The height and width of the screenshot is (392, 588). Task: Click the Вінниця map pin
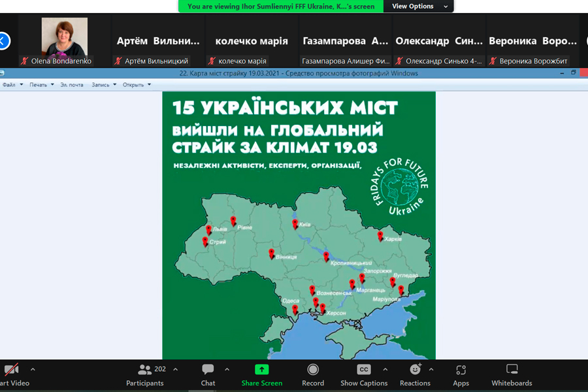272,254
